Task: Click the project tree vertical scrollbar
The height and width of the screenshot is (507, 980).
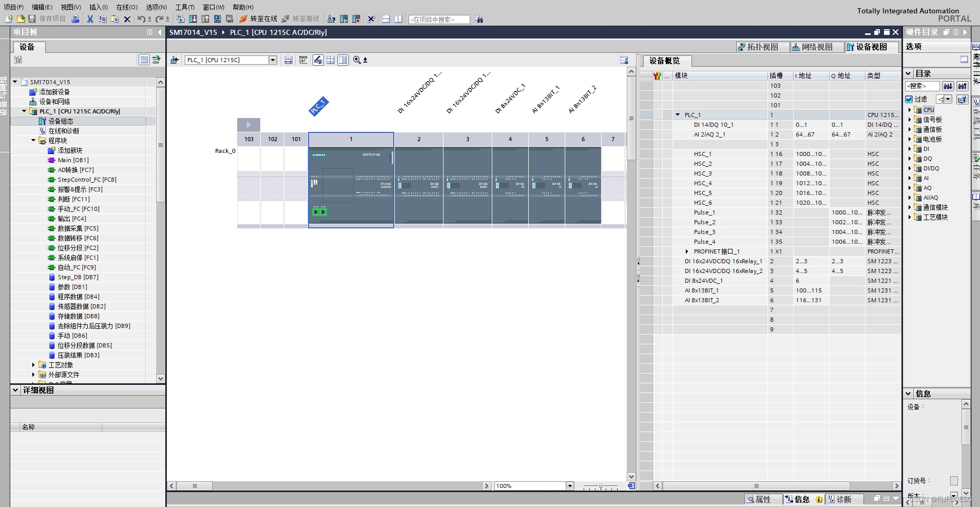Action: (x=161, y=145)
